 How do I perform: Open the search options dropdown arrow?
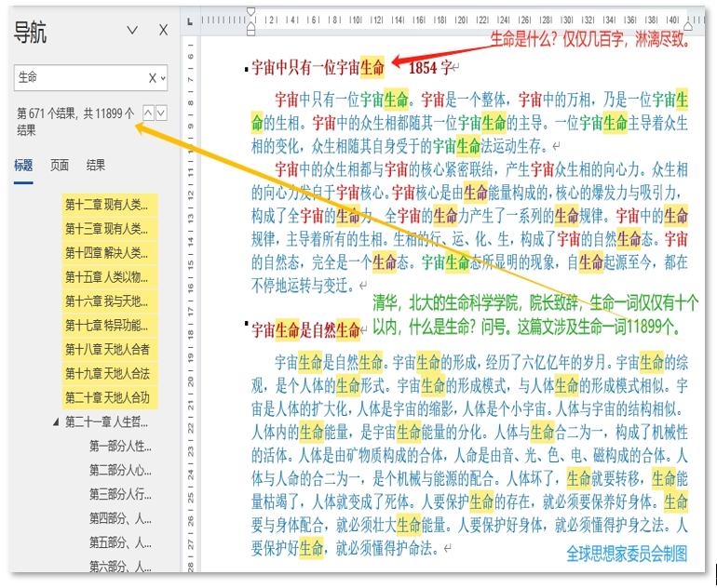click(163, 78)
